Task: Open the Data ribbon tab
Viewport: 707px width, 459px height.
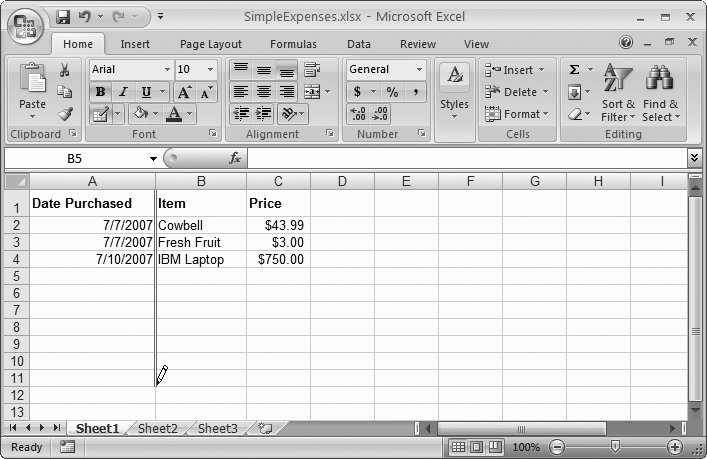Action: point(358,44)
